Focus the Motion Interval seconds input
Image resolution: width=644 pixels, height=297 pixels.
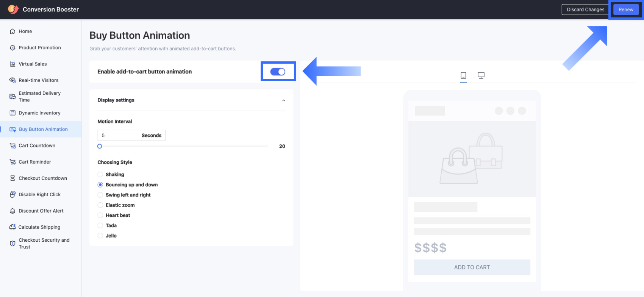(131, 135)
